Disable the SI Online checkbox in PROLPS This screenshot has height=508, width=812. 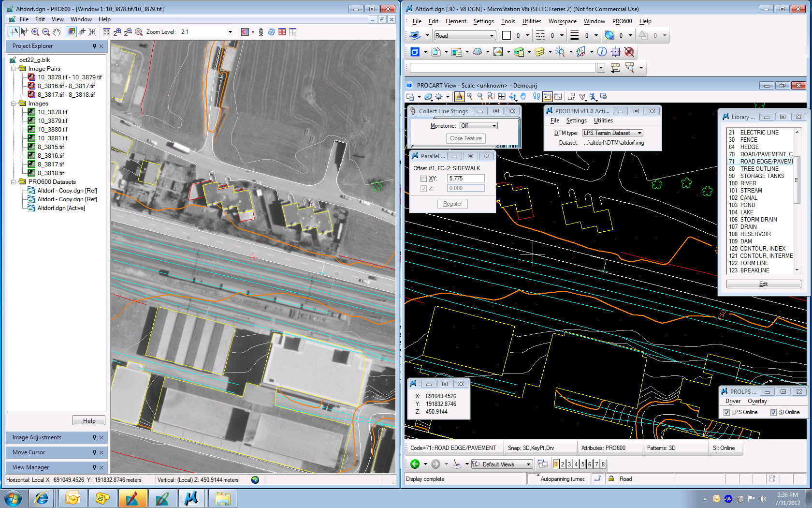click(774, 412)
